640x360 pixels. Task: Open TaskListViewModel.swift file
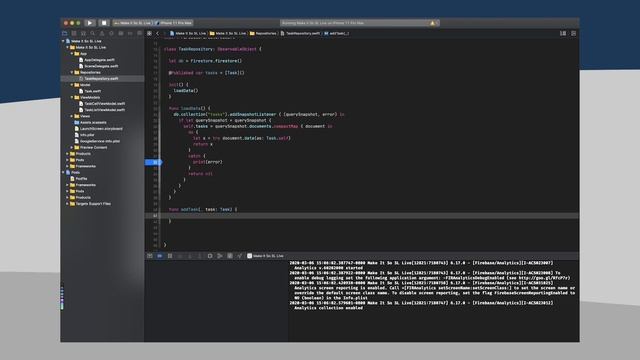pos(102,110)
